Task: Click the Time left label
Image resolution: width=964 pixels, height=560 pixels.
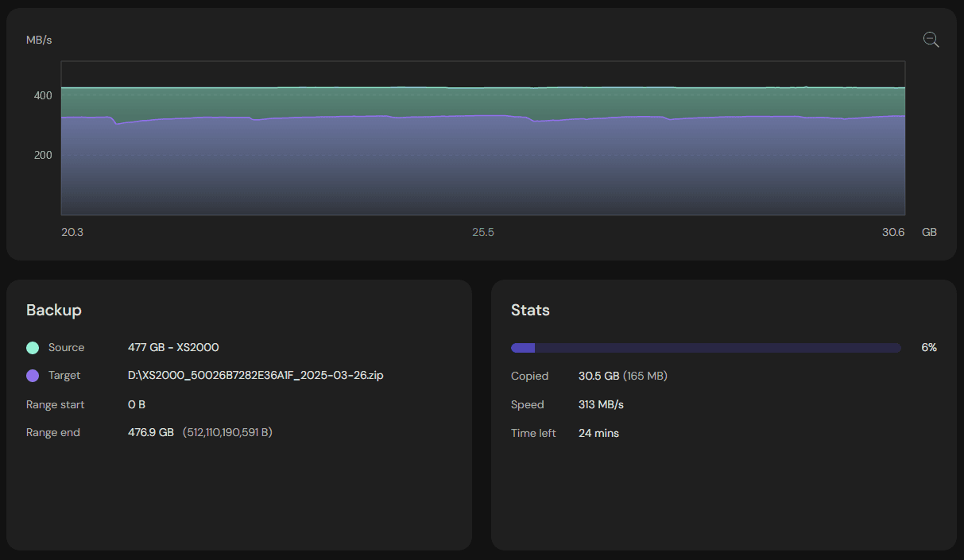Action: point(533,433)
